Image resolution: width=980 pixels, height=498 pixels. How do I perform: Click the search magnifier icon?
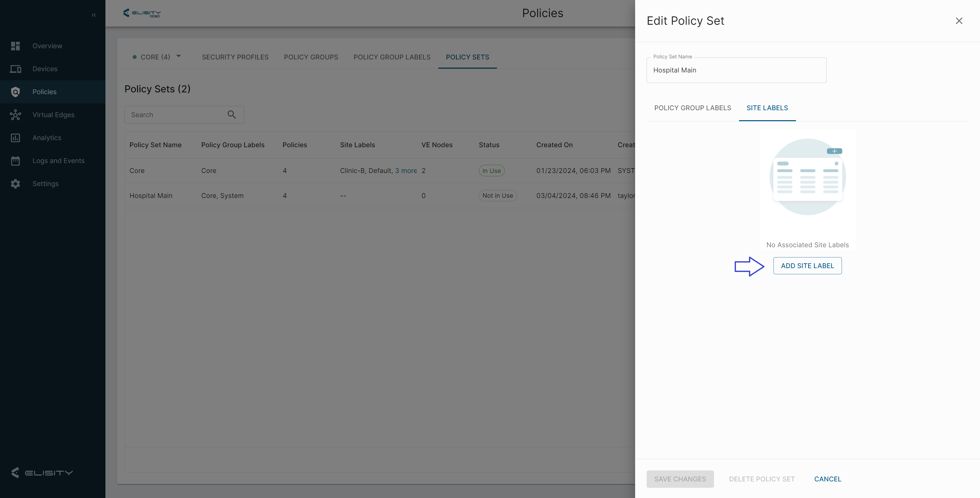tap(231, 115)
